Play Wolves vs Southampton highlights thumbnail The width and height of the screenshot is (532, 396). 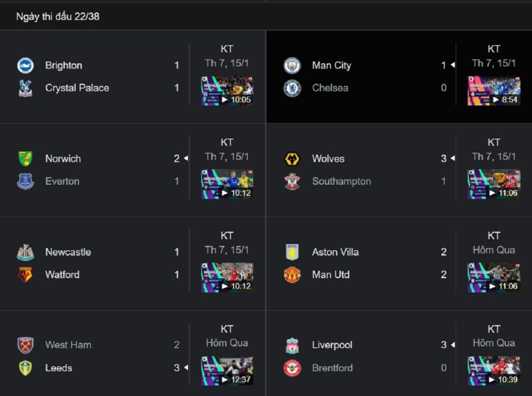point(494,184)
